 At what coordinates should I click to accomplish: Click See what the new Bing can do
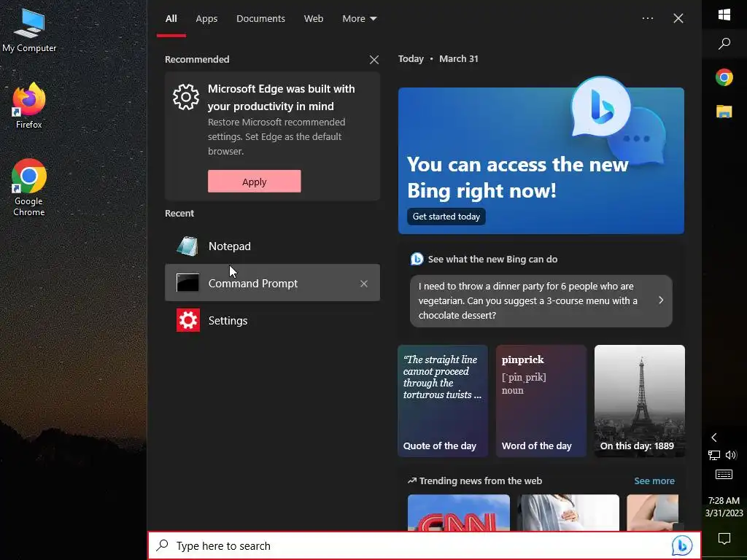(492, 259)
